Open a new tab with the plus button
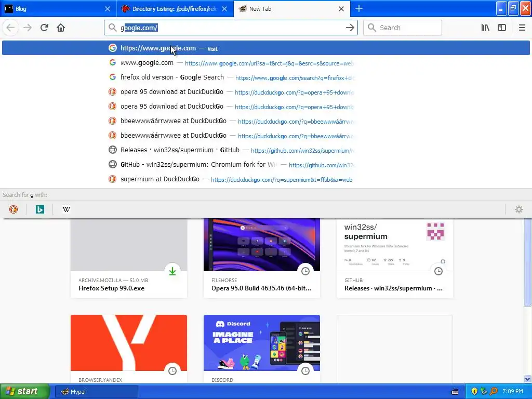Viewport: 532px width, 399px height. [x=359, y=8]
